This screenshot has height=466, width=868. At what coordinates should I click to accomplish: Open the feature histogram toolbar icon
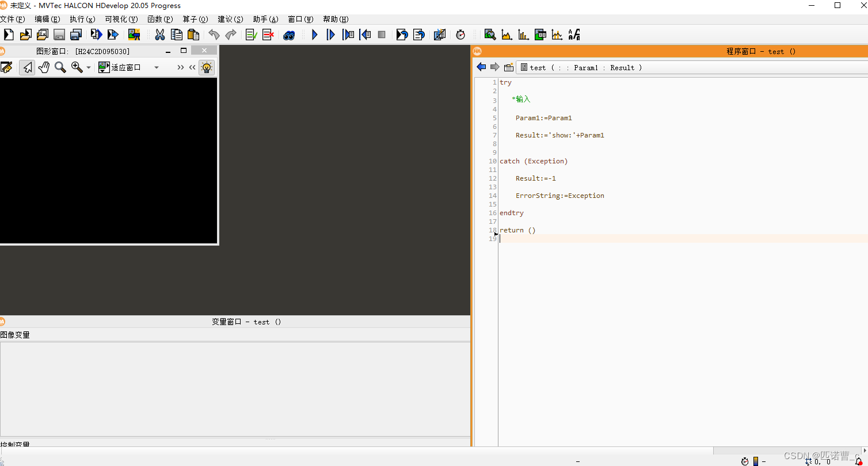coord(523,35)
